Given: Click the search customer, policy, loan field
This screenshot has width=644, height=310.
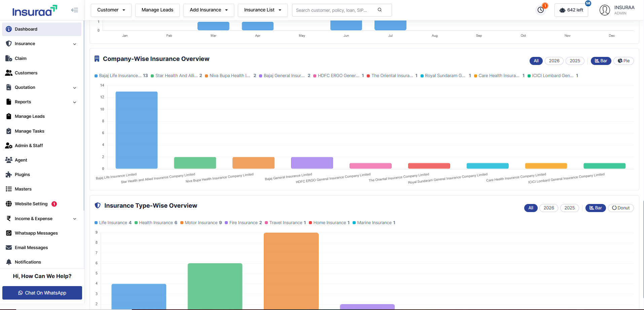Looking at the screenshot, I should point(342,10).
